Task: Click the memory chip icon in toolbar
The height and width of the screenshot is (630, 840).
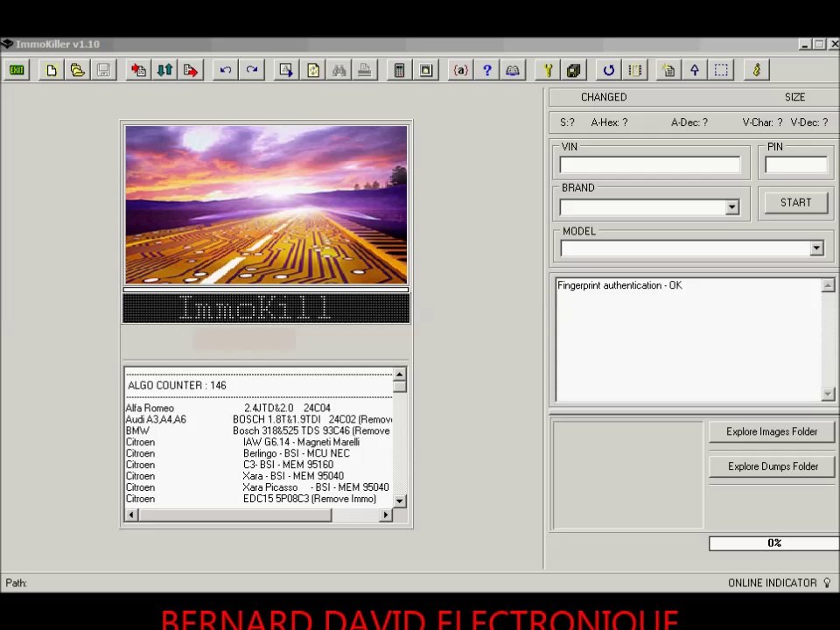Action: tap(635, 70)
